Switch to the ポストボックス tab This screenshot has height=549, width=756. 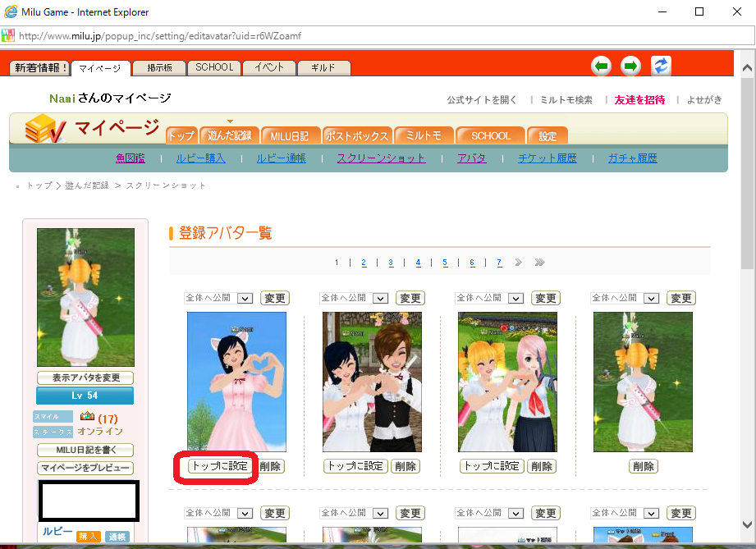pyautogui.click(x=357, y=136)
